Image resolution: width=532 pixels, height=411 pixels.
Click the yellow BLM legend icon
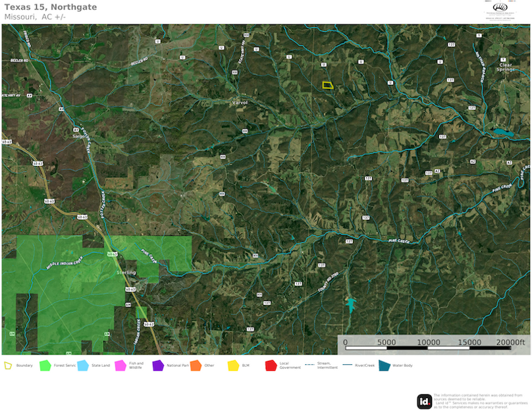[x=232, y=365]
